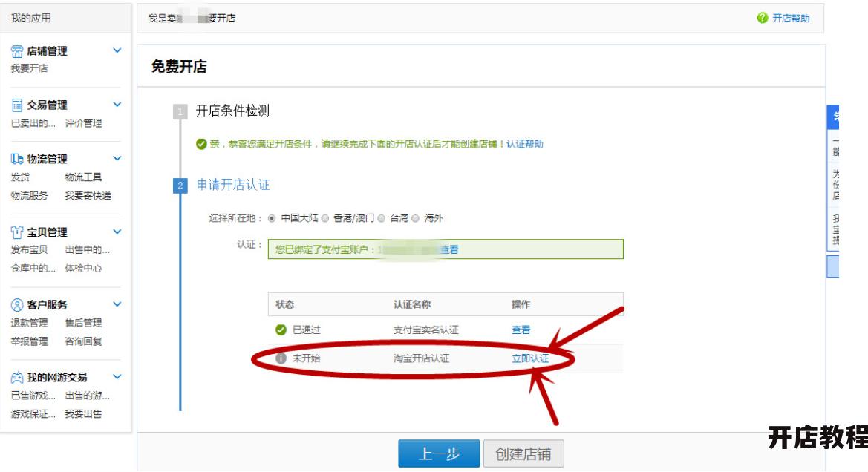
Task: Select the 香港/澳门 radio button
Action: pos(325,219)
